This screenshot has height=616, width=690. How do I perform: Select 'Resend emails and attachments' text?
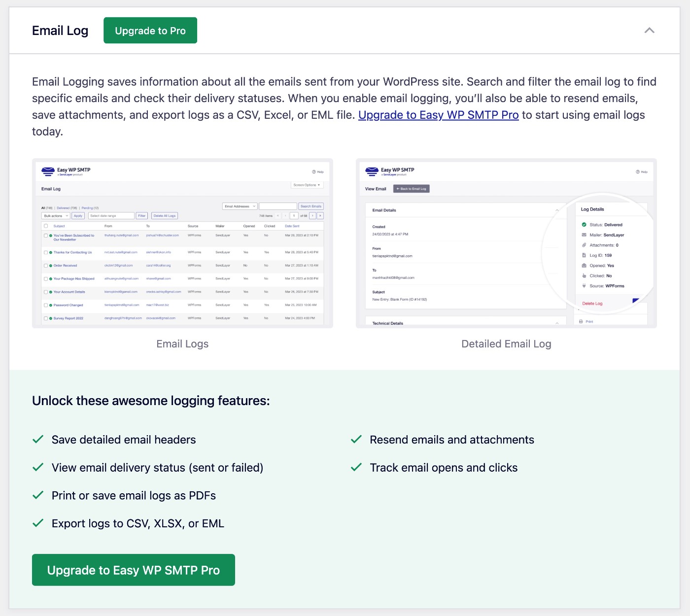452,440
